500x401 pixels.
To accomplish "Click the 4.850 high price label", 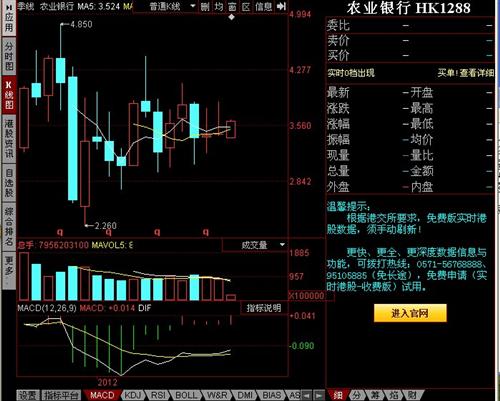I will click(x=81, y=24).
